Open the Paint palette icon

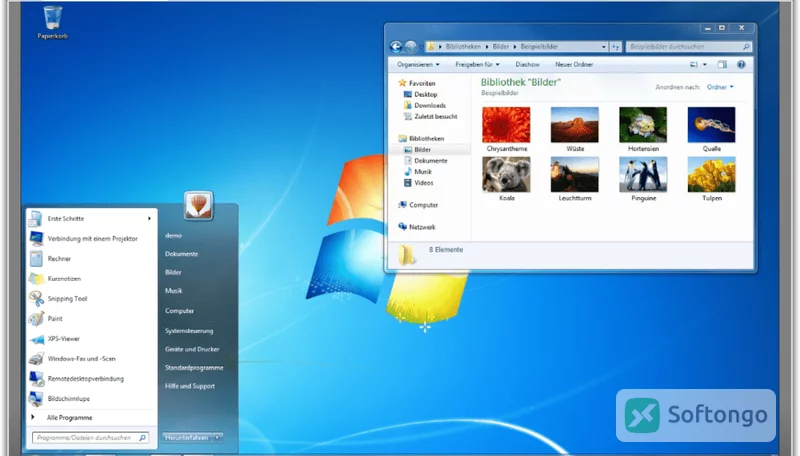click(36, 319)
